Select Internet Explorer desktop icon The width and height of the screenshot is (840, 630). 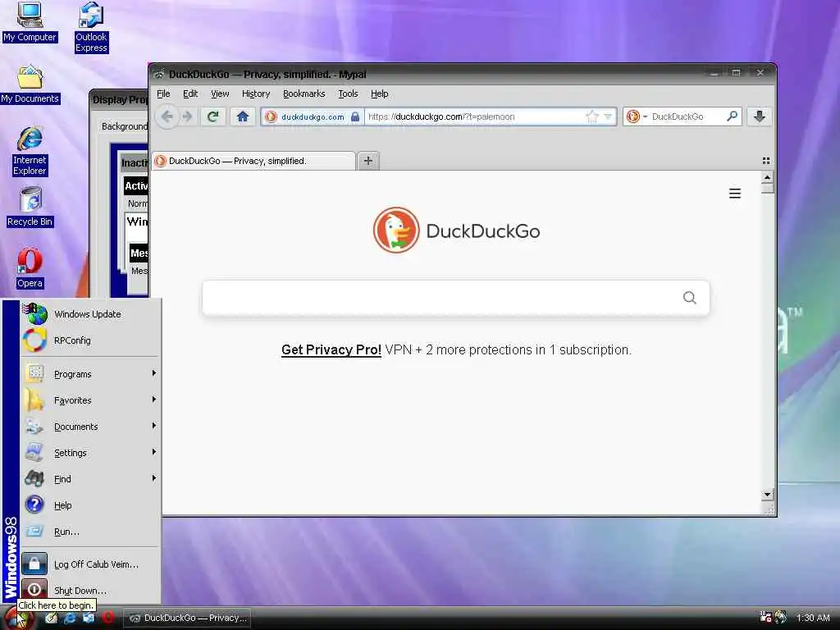click(30, 151)
